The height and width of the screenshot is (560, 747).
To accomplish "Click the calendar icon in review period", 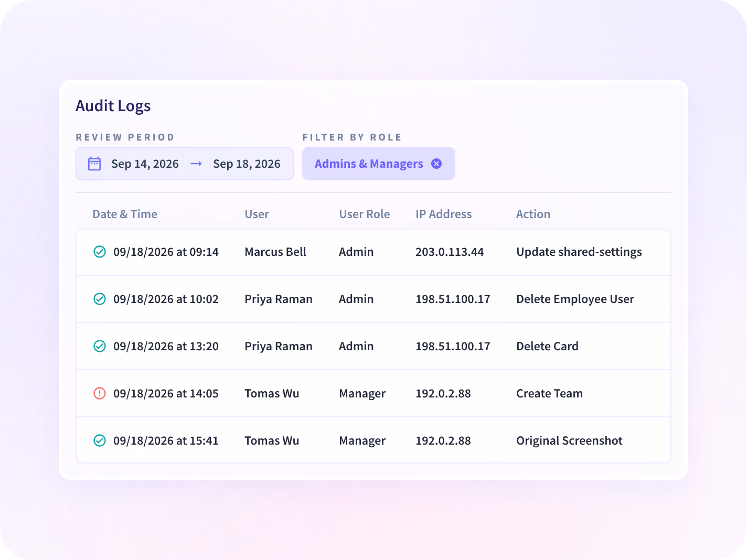I will click(94, 164).
